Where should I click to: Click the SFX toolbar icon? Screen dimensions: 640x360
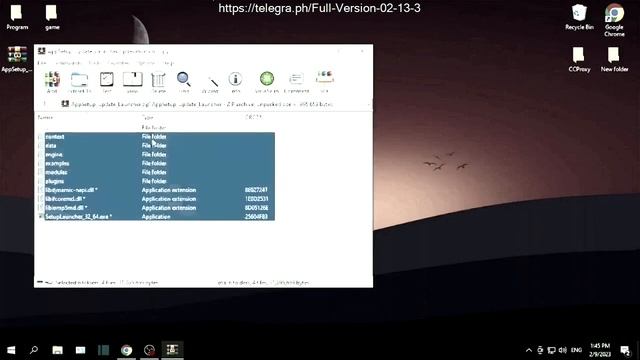pyautogui.click(x=324, y=82)
